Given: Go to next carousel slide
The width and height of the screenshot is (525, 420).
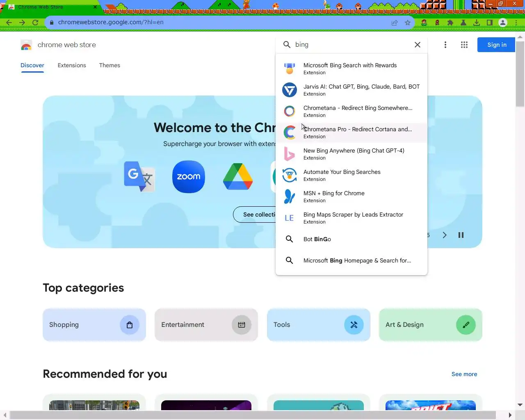Looking at the screenshot, I should click(x=445, y=235).
